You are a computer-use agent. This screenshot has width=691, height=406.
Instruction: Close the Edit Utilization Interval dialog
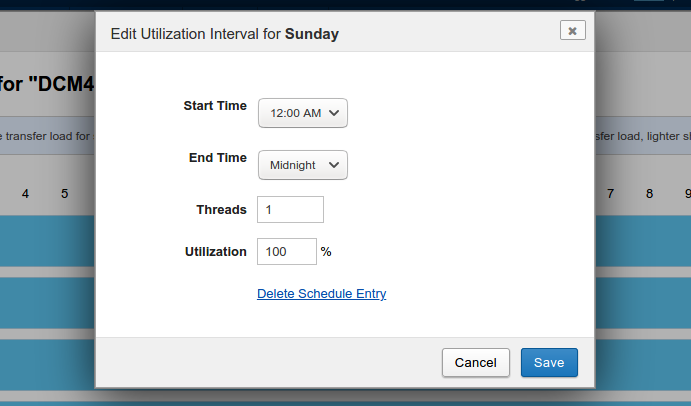point(572,31)
